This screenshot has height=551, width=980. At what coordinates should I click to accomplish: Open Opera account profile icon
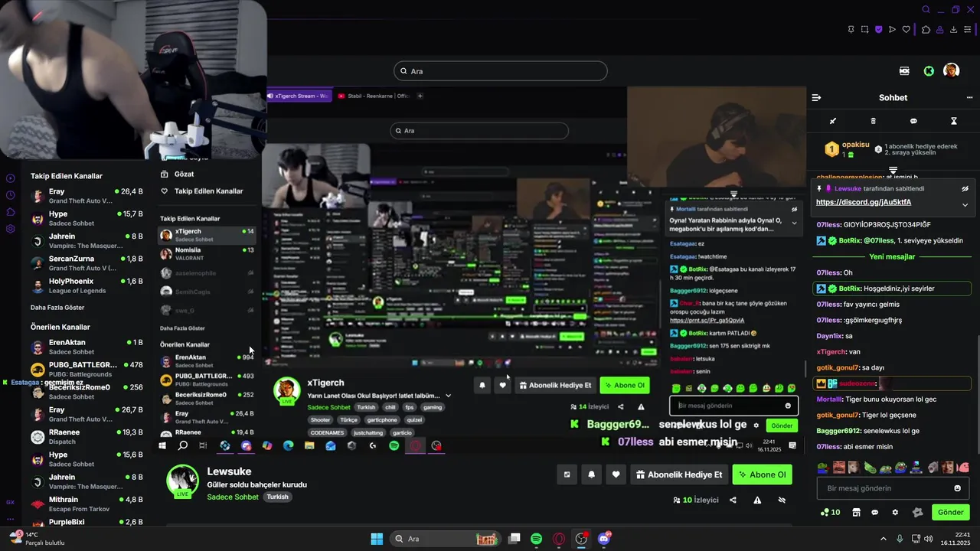939,30
